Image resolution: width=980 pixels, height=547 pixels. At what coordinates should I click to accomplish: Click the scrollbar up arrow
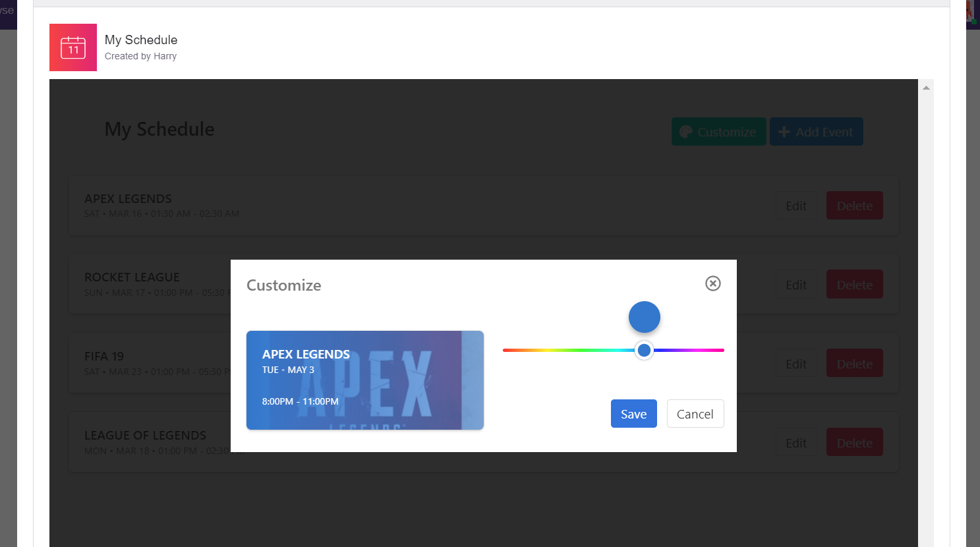coord(926,88)
